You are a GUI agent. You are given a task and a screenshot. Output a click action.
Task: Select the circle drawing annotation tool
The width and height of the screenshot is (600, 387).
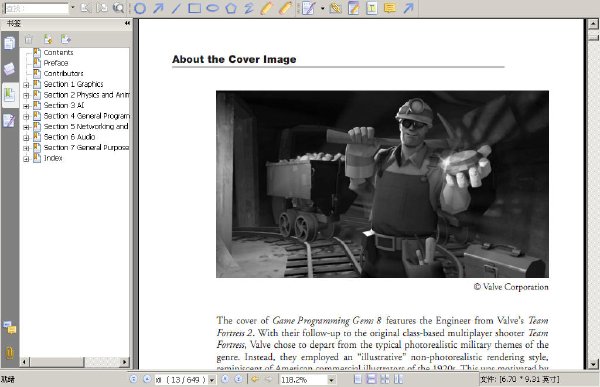140,8
